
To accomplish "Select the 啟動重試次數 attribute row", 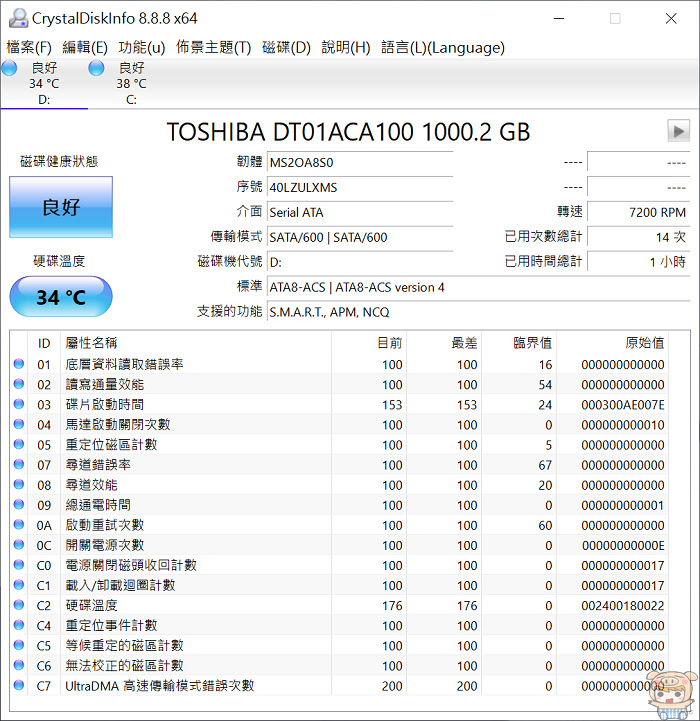I will click(339, 525).
